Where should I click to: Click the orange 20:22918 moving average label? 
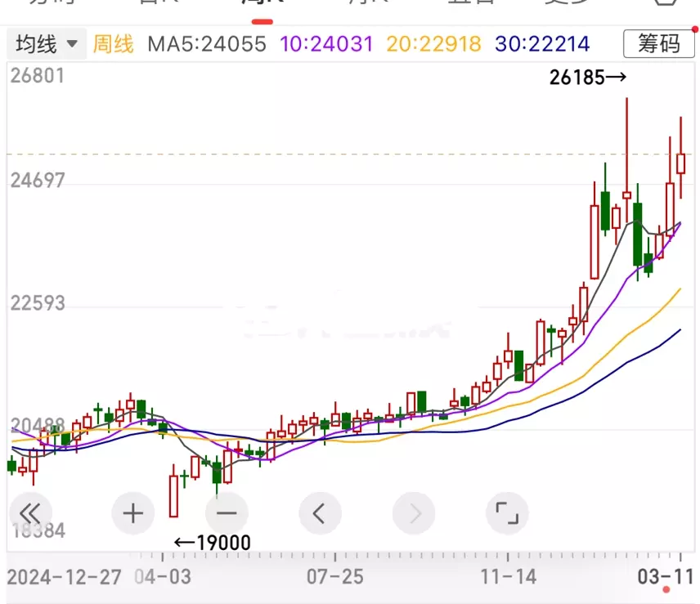click(433, 43)
